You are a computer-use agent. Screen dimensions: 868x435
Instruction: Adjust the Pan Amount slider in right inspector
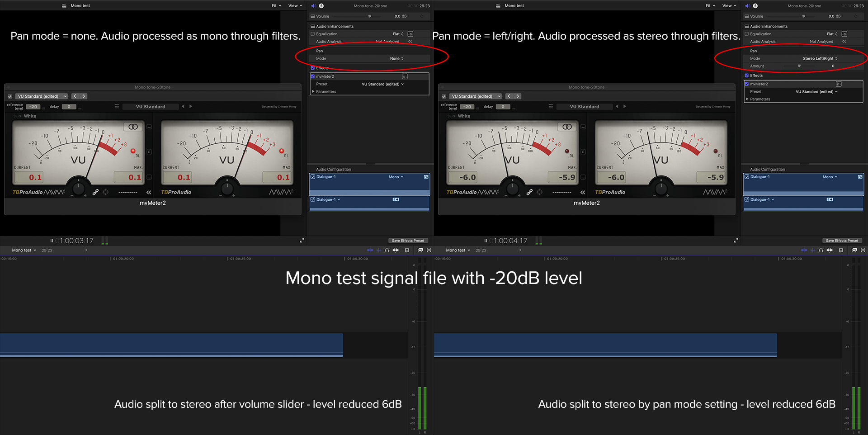(799, 66)
